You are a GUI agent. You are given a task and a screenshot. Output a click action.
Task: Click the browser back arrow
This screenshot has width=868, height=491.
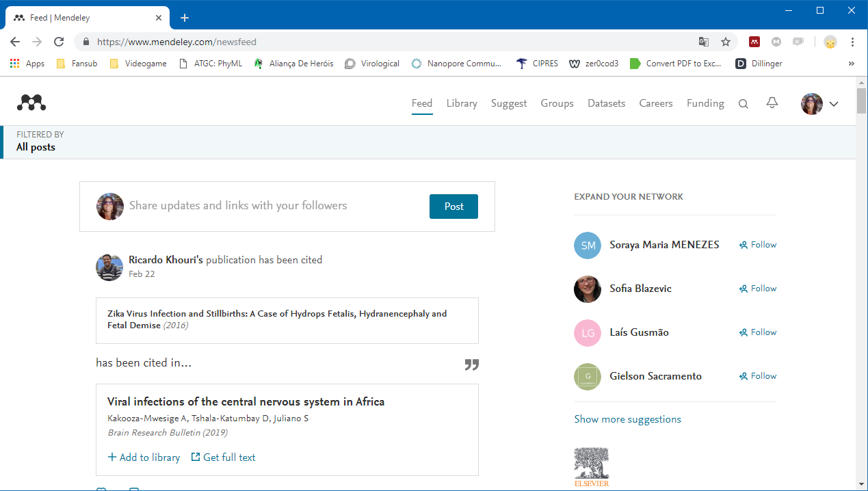point(15,42)
